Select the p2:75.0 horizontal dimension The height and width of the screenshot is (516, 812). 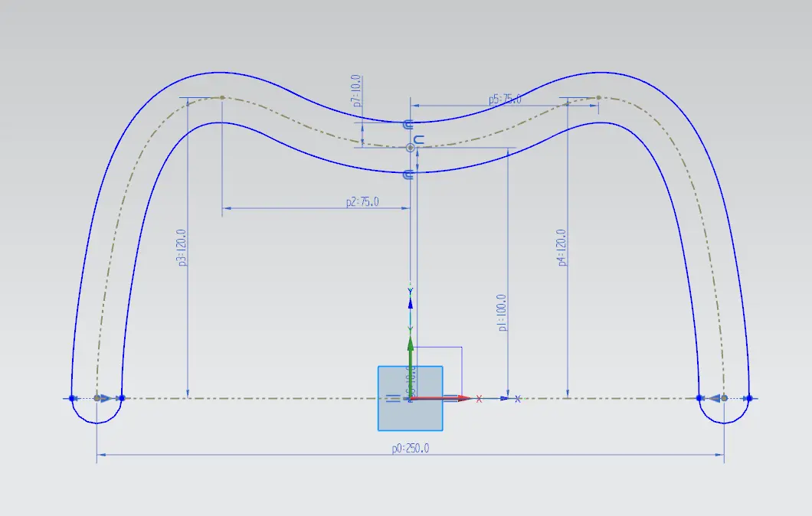click(362, 201)
